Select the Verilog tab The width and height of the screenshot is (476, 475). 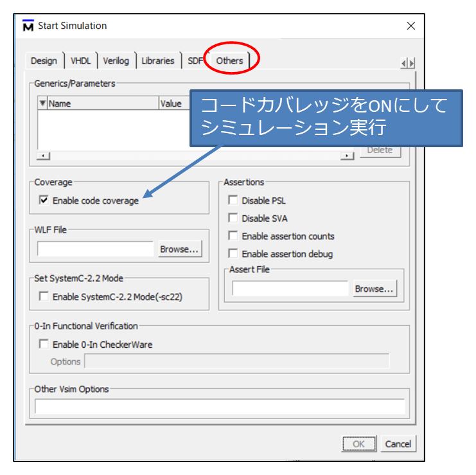[116, 61]
